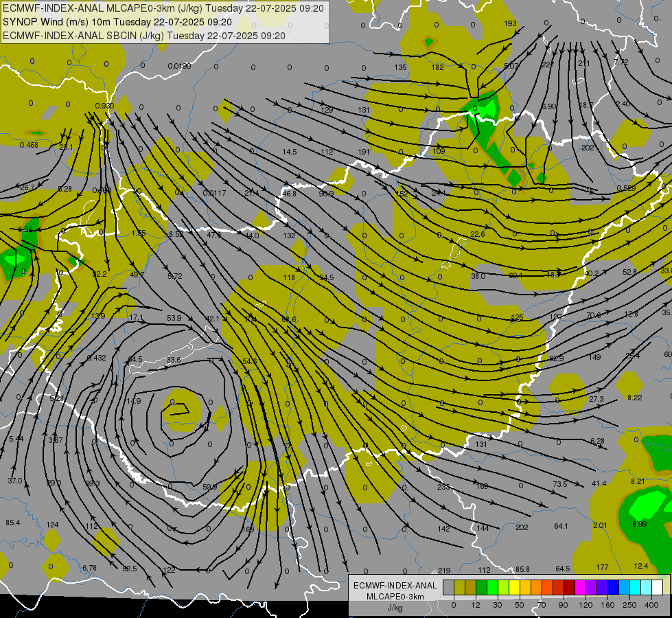
Task: Click the SBCIN title line in header
Action: [144, 36]
